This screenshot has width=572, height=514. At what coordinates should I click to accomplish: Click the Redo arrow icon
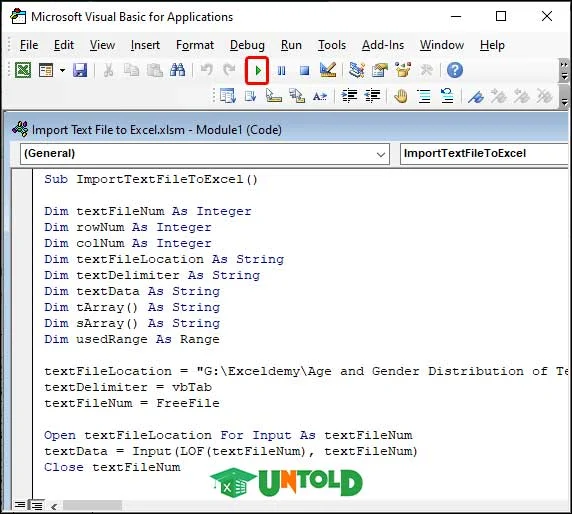pos(229,70)
